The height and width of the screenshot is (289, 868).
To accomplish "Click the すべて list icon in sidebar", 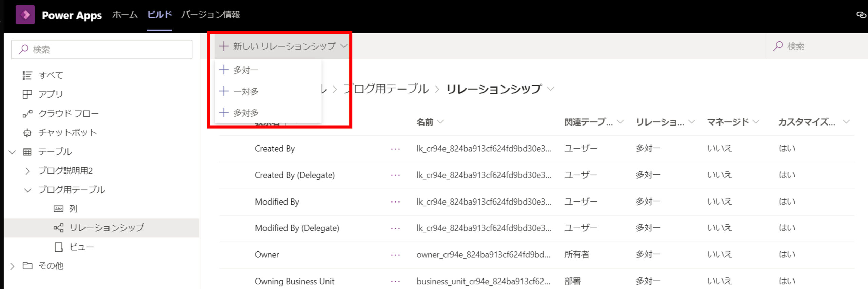I will click(27, 75).
